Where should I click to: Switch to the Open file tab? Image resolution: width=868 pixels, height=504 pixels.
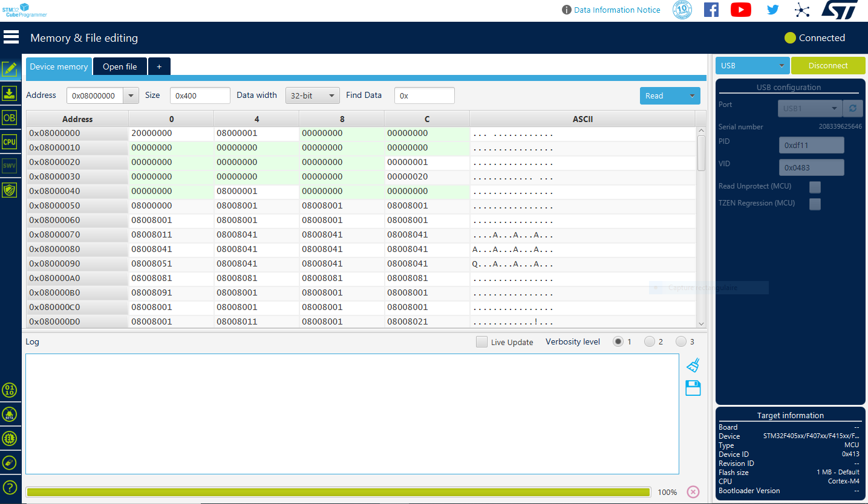(120, 66)
